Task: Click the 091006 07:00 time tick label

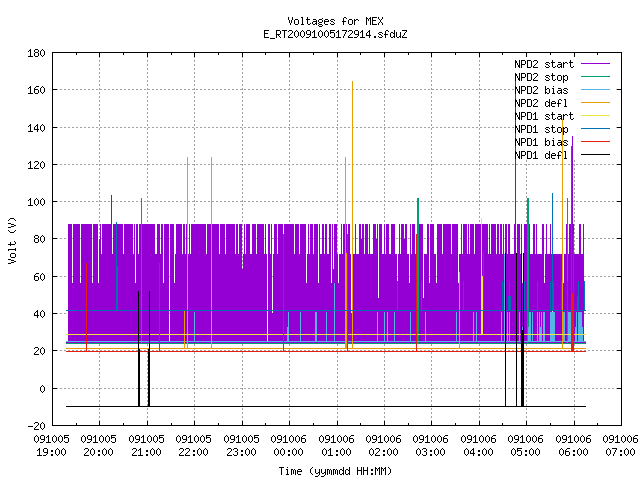Action: click(620, 446)
